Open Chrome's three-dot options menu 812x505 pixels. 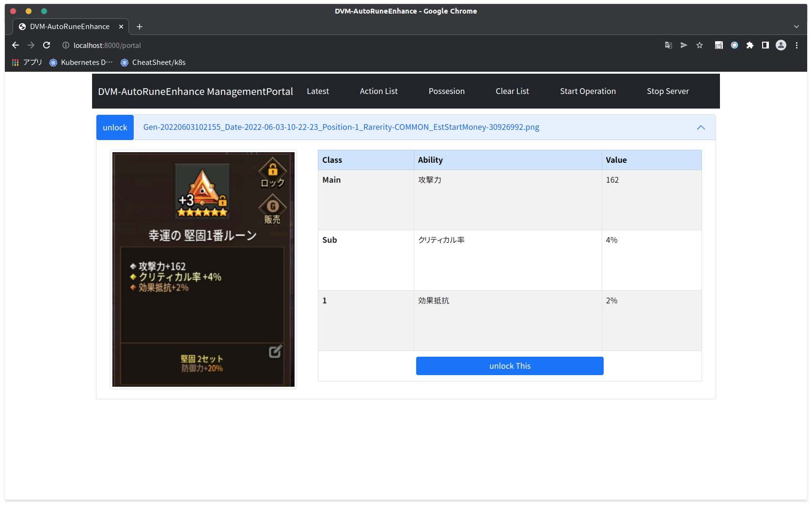click(x=797, y=45)
